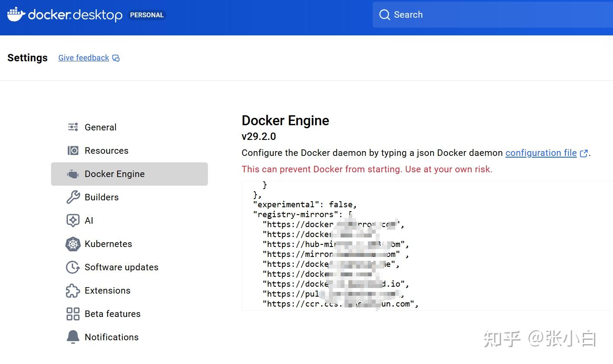Click the Docker whale logo

pyautogui.click(x=16, y=14)
